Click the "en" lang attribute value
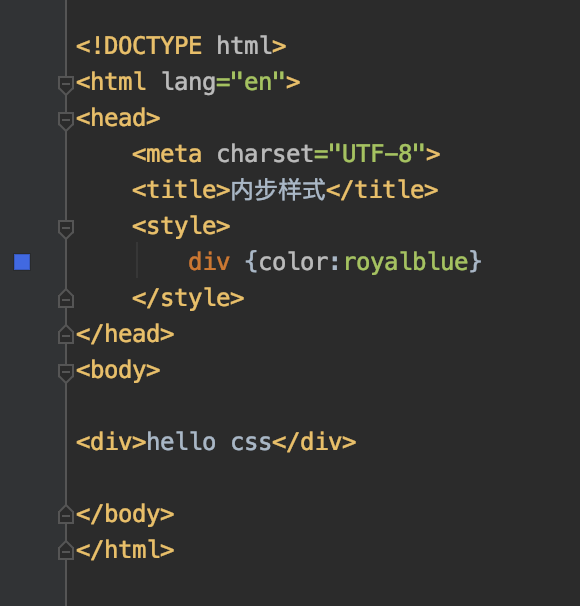The height and width of the screenshot is (606, 580). click(x=258, y=82)
